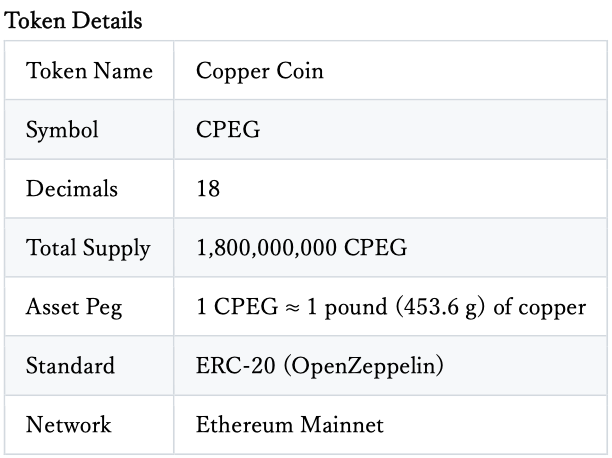Screen dimensions: 612x458
Task: Select the Decimals label cell
Action: pyautogui.click(x=89, y=188)
